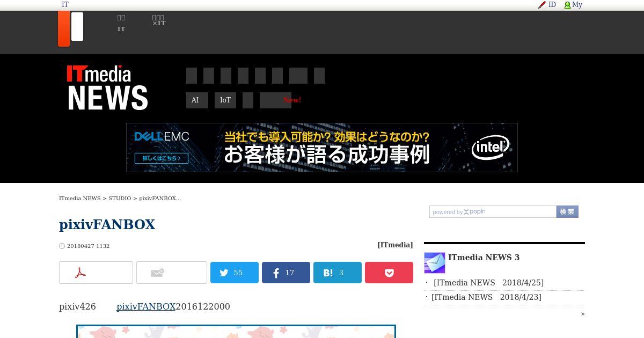Share on Twitter with 55 count

[235, 273]
